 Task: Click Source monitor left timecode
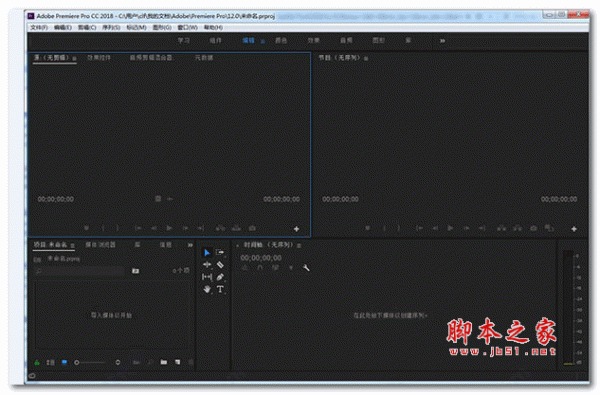[56, 199]
